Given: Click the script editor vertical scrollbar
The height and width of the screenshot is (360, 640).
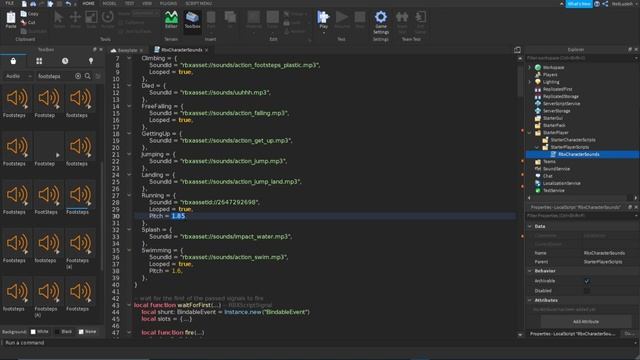Looking at the screenshot, I should pyautogui.click(x=520, y=82).
